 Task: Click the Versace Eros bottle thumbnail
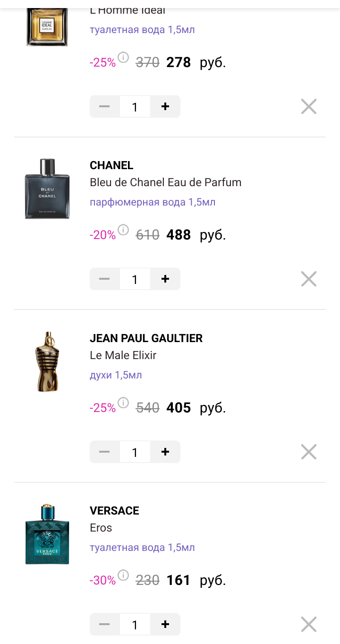click(x=47, y=534)
